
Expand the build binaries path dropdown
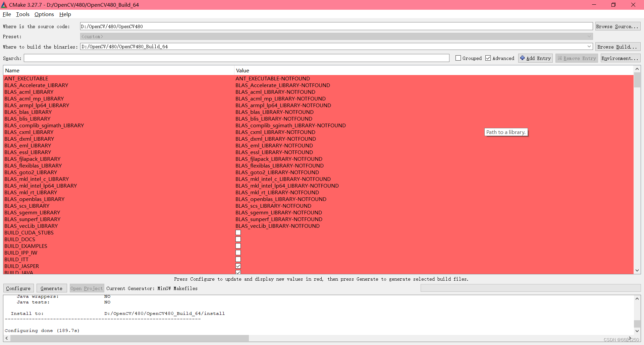tap(589, 46)
